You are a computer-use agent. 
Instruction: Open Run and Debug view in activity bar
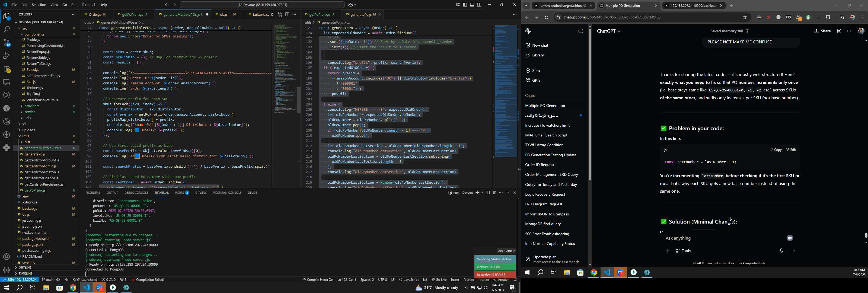(x=7, y=56)
